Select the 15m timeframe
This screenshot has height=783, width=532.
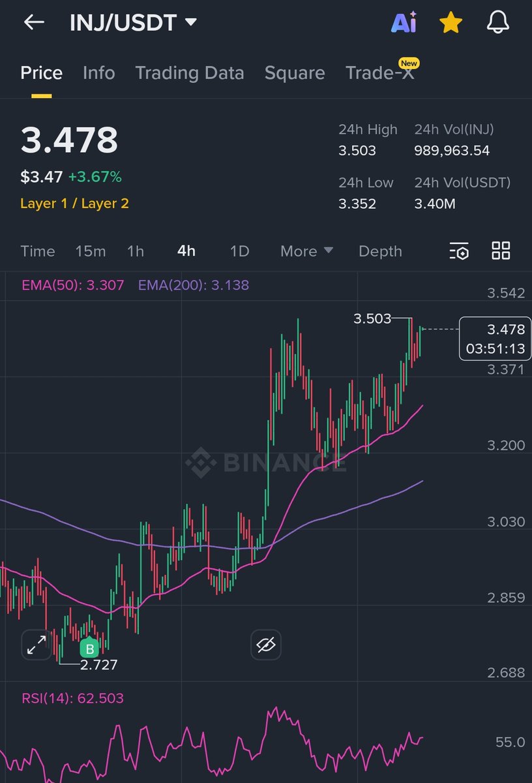[x=91, y=251]
